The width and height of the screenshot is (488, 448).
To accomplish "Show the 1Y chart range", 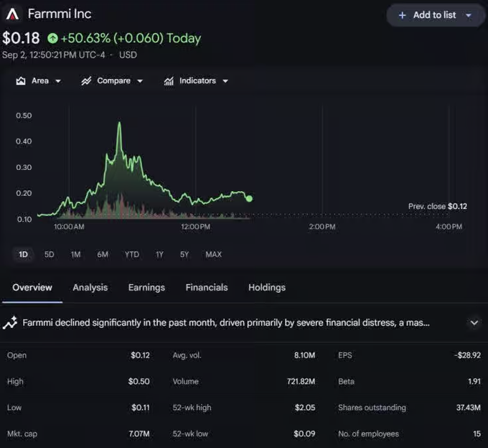I will point(159,255).
